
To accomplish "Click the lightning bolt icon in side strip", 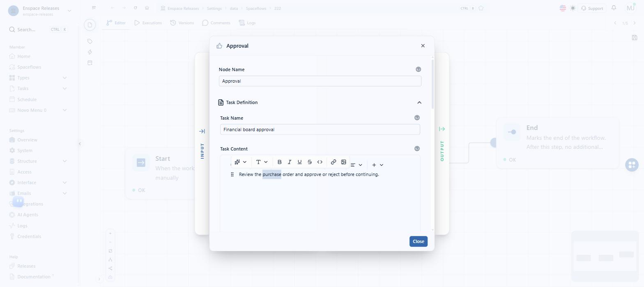I will 90,52.
